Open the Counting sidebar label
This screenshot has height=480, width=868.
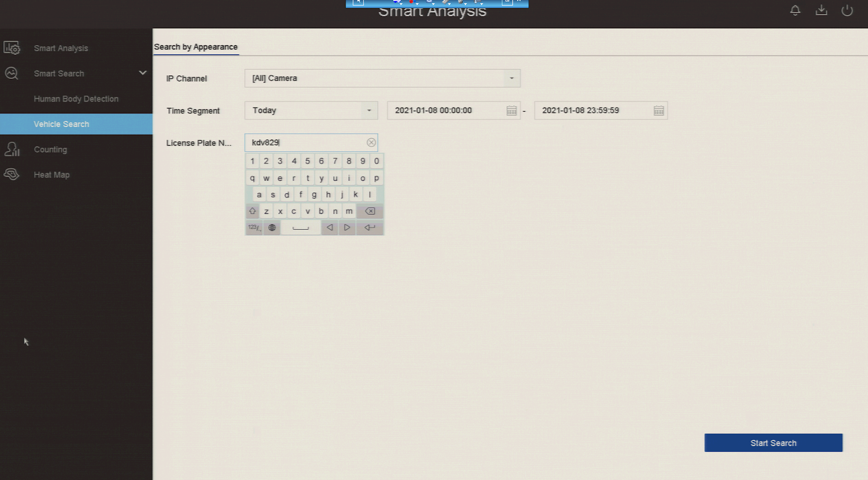pos(50,149)
